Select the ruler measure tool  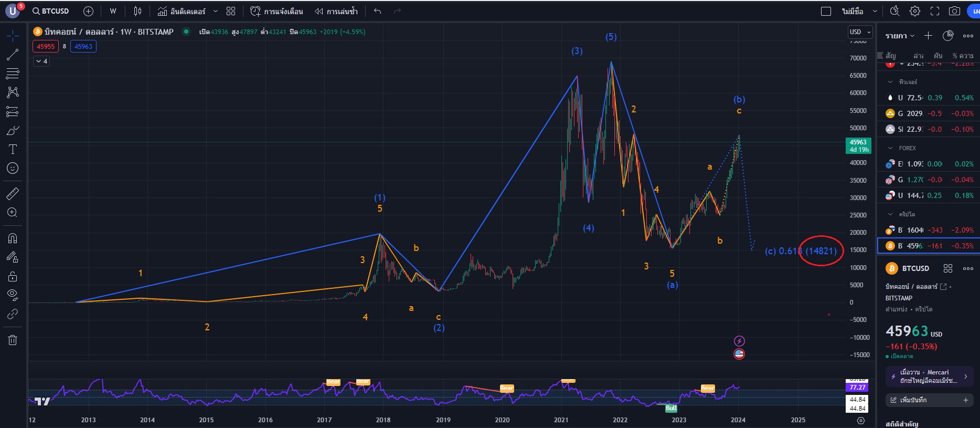click(x=13, y=194)
